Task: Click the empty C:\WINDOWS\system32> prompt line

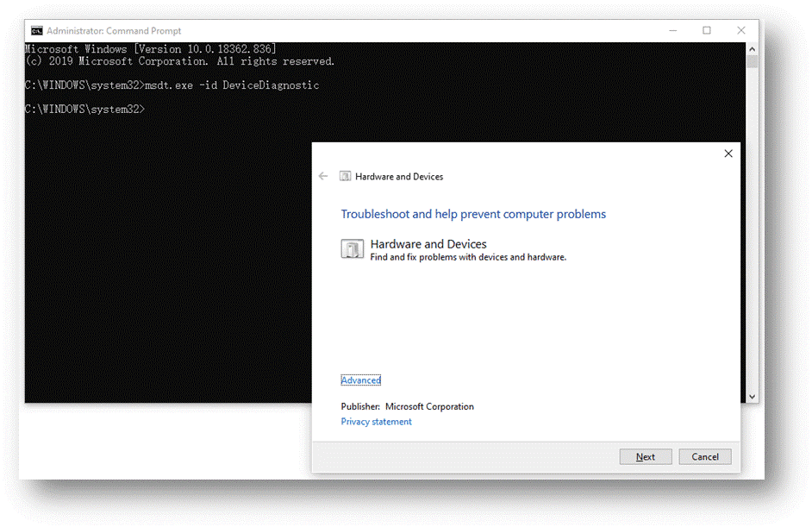Action: click(84, 110)
